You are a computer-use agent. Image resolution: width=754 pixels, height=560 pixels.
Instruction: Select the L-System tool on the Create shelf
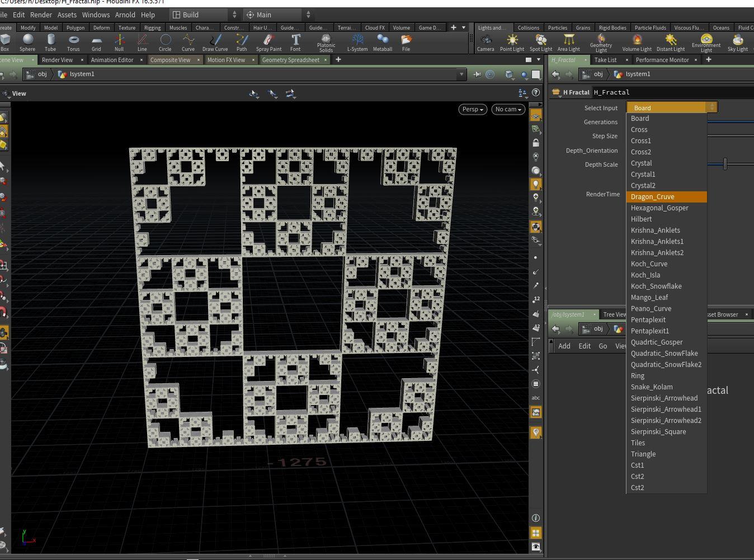pos(357,42)
